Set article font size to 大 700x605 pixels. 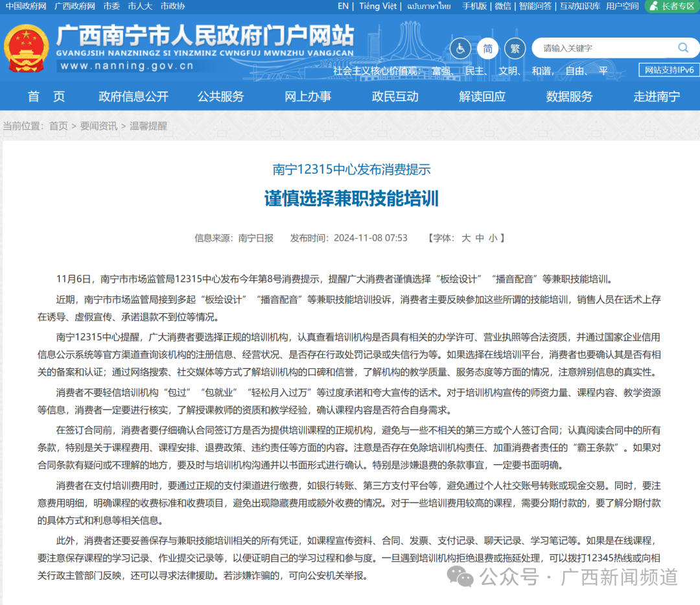tap(466, 238)
